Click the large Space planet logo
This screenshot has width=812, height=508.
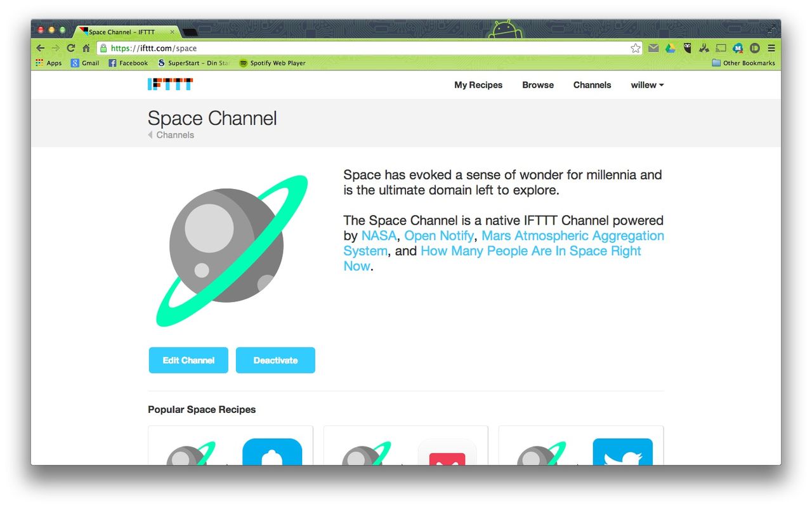[232, 251]
